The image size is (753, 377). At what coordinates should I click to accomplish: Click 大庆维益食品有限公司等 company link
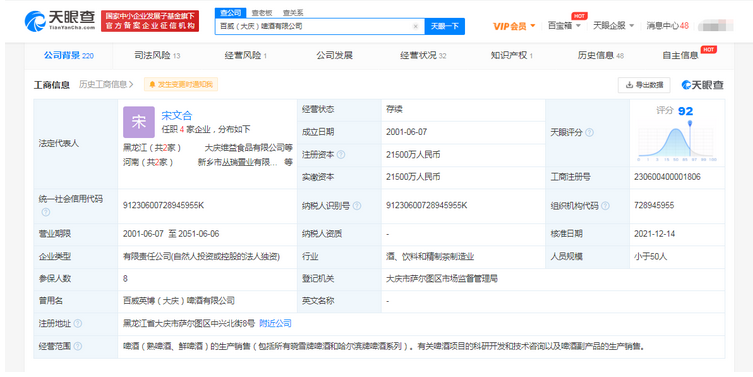[x=249, y=148]
